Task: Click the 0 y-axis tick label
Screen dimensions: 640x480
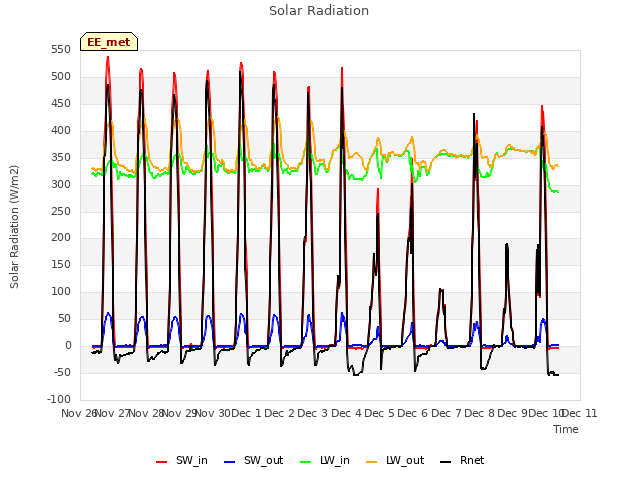Action: [x=68, y=345]
